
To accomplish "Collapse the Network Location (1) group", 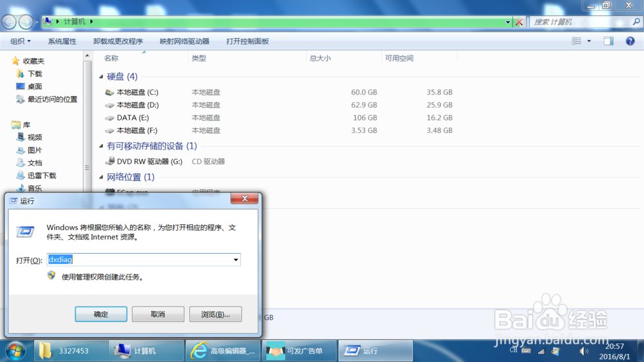I will [x=102, y=177].
